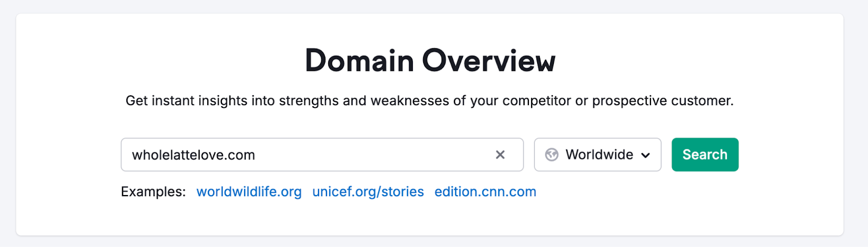Open the Worldwide region selector label
The width and height of the screenshot is (868, 247).
599,155
